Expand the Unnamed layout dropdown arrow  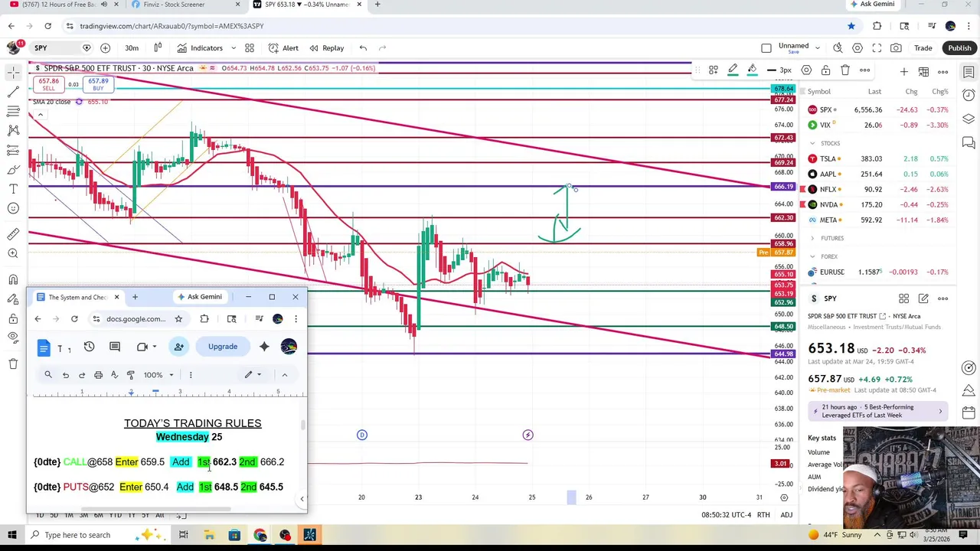pos(818,48)
